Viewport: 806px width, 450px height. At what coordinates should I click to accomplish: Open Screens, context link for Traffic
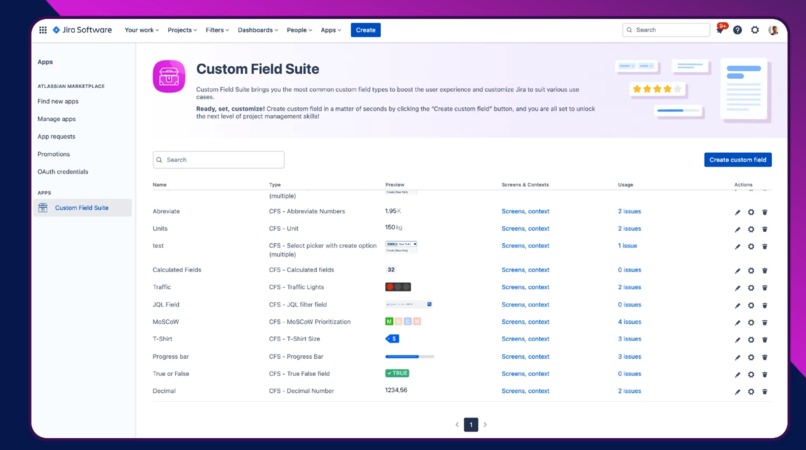click(525, 287)
